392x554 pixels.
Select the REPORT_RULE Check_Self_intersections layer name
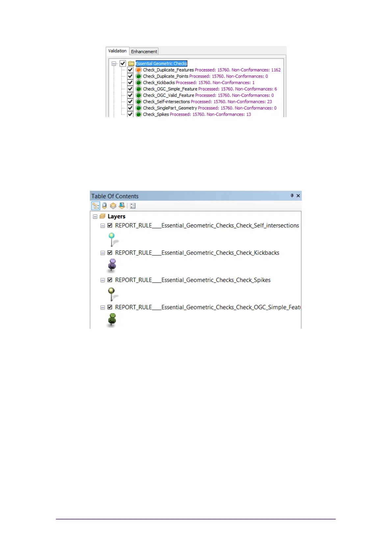point(207,225)
